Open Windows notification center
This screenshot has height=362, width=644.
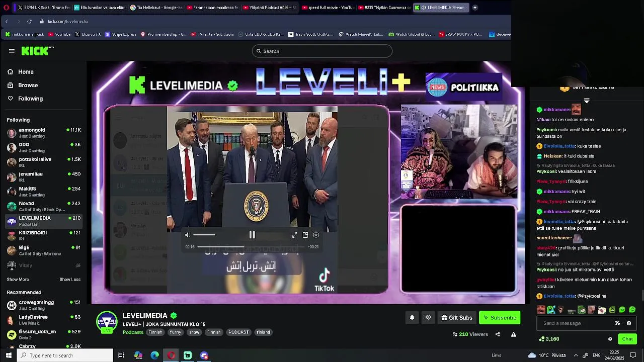coord(633,355)
